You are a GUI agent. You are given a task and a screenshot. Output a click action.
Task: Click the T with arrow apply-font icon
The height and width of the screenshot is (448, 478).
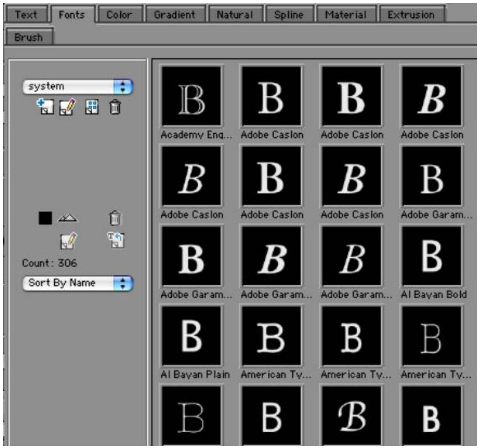116,240
